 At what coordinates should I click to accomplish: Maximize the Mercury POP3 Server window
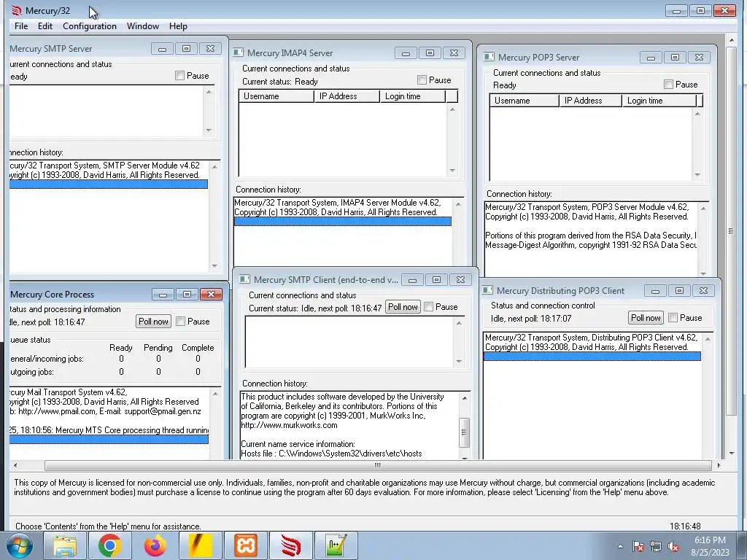coord(675,57)
